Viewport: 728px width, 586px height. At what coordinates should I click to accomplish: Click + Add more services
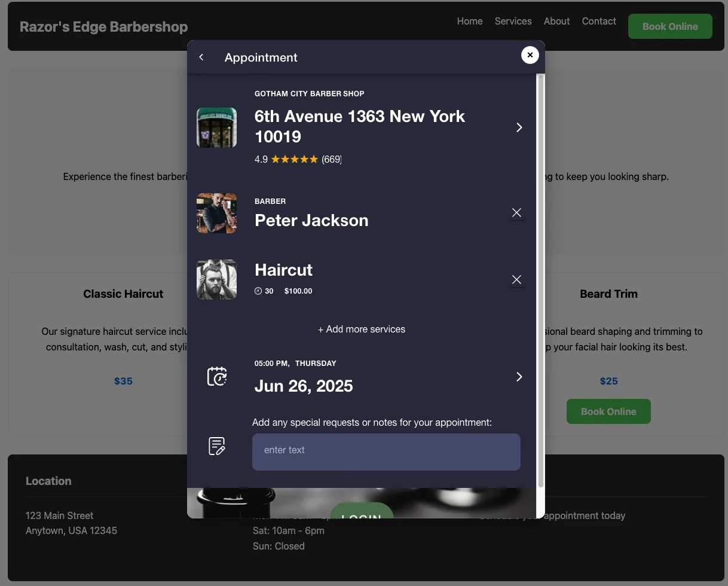[x=362, y=329]
